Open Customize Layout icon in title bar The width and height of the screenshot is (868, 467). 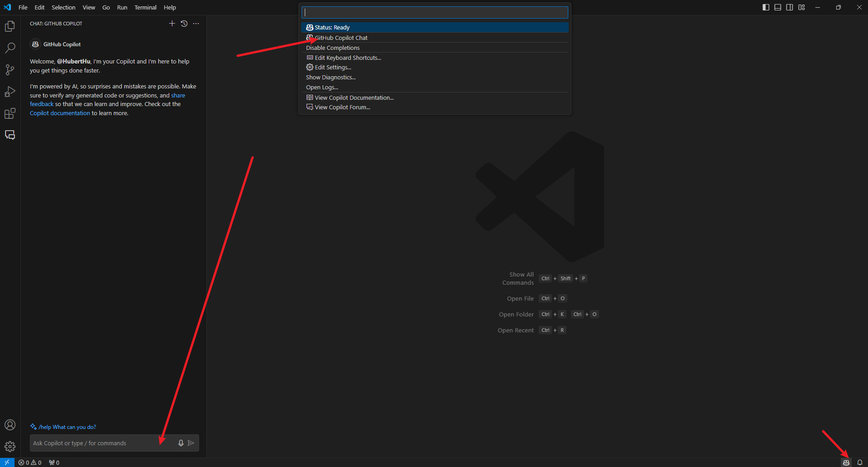coord(802,7)
